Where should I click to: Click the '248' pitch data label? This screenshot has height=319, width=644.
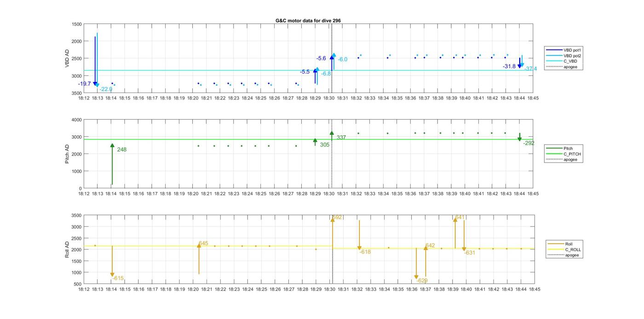[122, 150]
